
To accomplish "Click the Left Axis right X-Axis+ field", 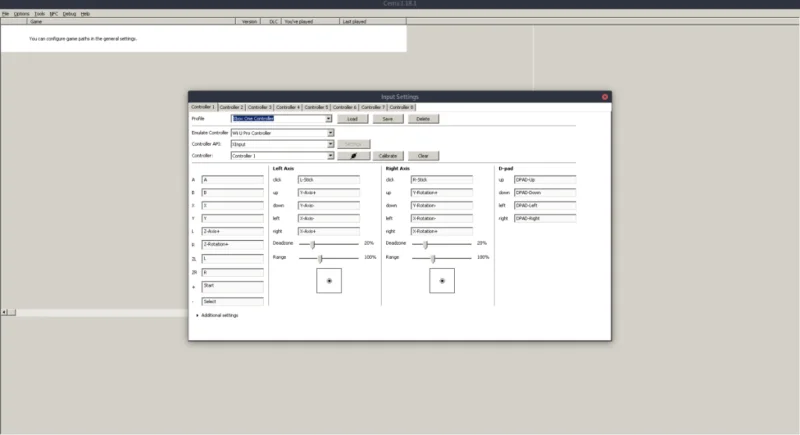I will tap(329, 231).
